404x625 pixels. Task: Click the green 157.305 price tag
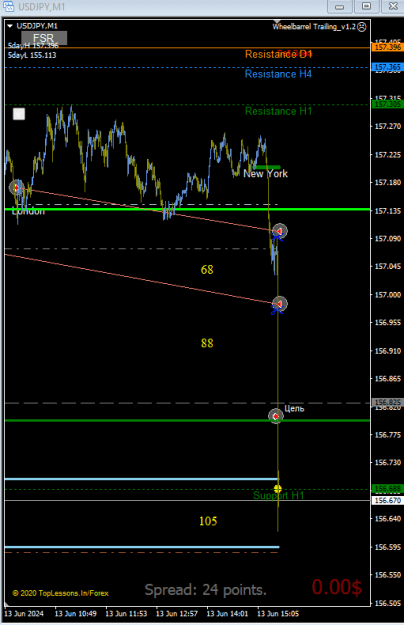(x=387, y=104)
